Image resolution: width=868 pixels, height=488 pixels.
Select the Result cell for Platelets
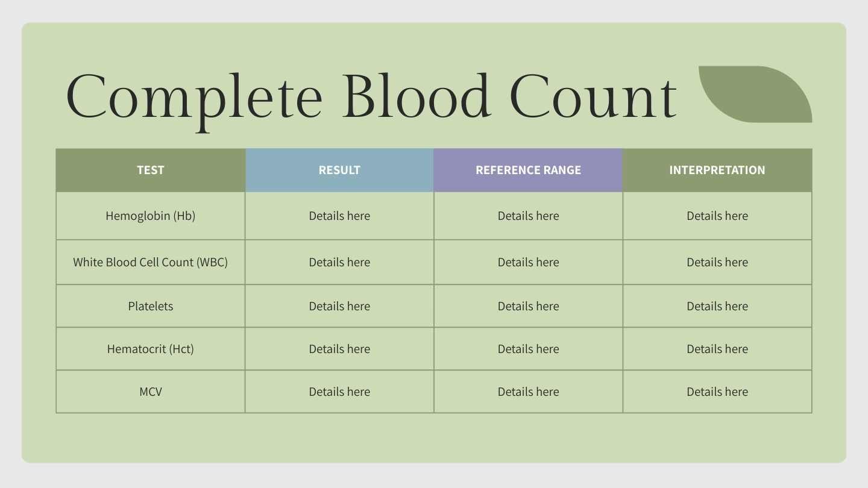(339, 306)
